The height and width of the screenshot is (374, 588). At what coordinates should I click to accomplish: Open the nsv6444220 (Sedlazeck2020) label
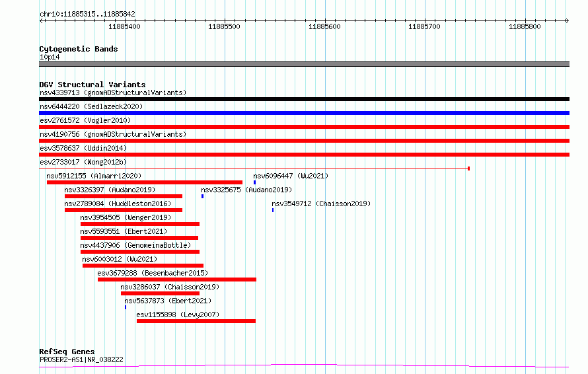(x=91, y=106)
